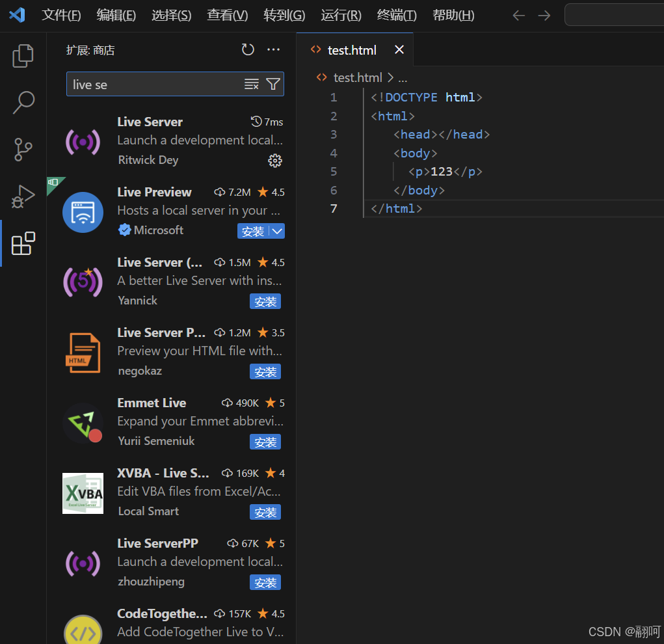
Task: Click the 'Yurii Semeniuk' publisher name
Action: tap(156, 441)
